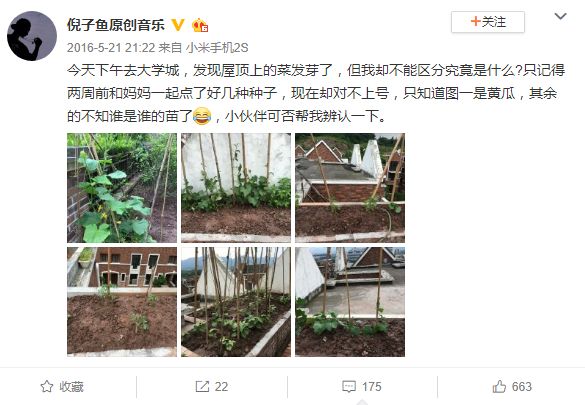Open the sixth photo of seedlings
This screenshot has height=405, width=585.
(x=350, y=302)
